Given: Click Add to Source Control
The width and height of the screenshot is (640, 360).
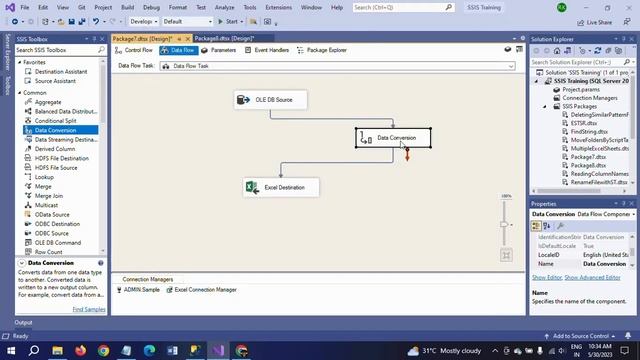Looking at the screenshot, I should (x=580, y=336).
